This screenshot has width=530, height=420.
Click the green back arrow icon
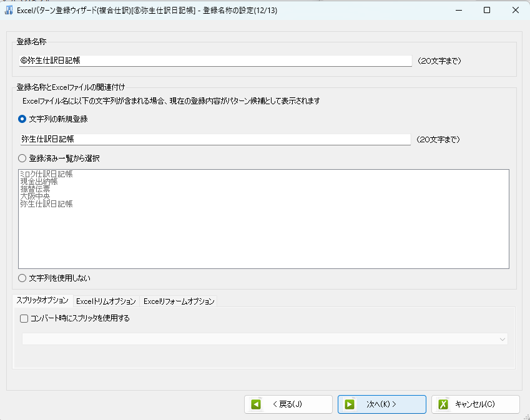pos(256,404)
